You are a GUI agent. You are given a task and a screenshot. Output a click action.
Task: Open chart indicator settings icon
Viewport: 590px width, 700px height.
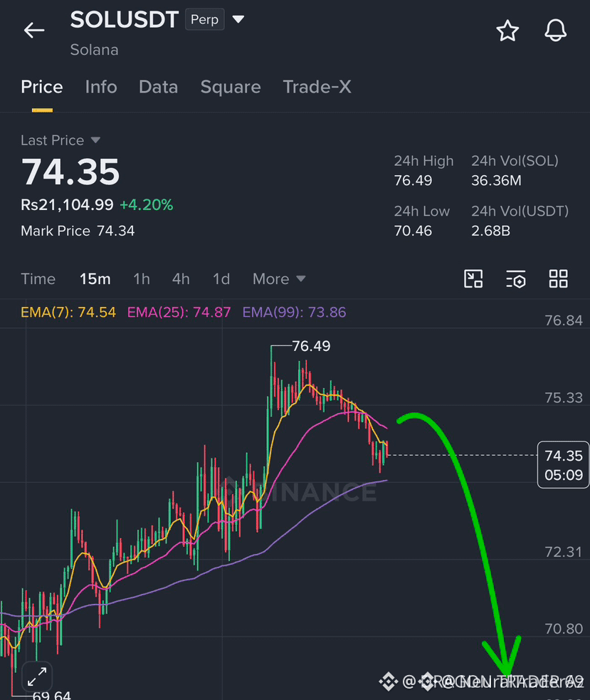point(516,279)
